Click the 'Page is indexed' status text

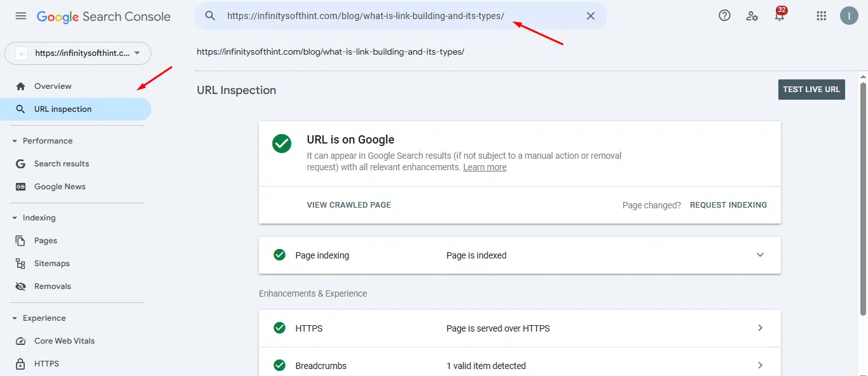point(476,255)
